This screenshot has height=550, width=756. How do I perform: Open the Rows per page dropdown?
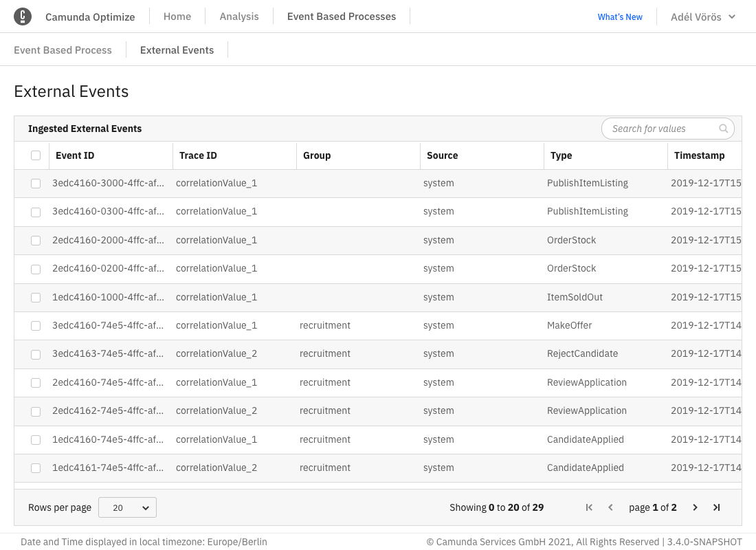127,507
